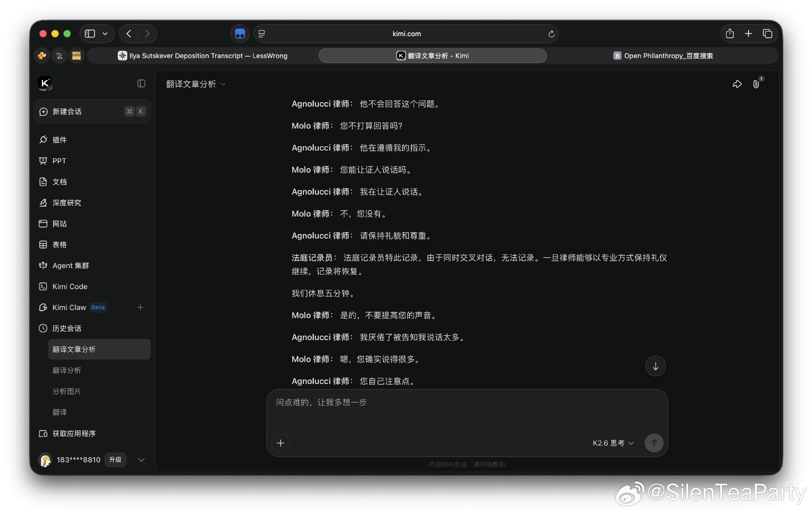
Task: Jump to bottom with the down-arrow button
Action: coord(655,366)
